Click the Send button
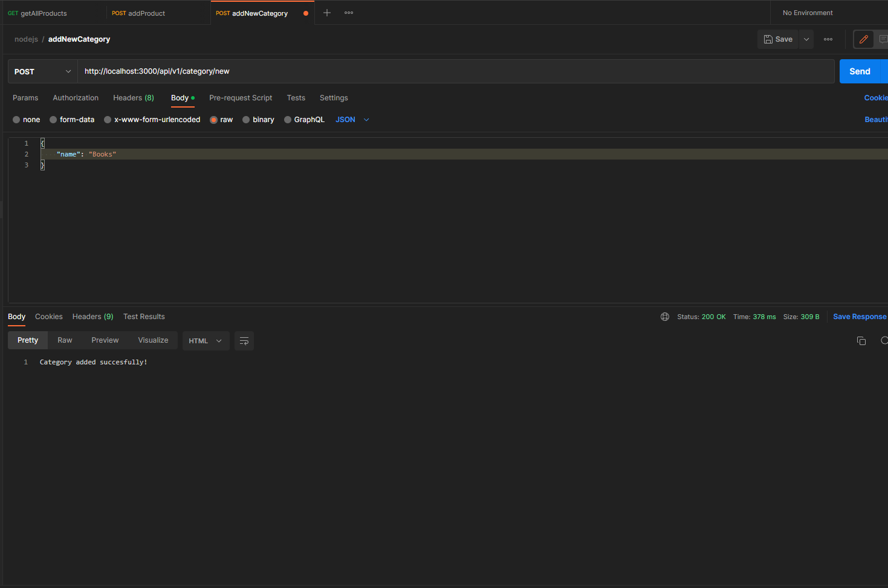The height and width of the screenshot is (588, 888). (x=861, y=71)
